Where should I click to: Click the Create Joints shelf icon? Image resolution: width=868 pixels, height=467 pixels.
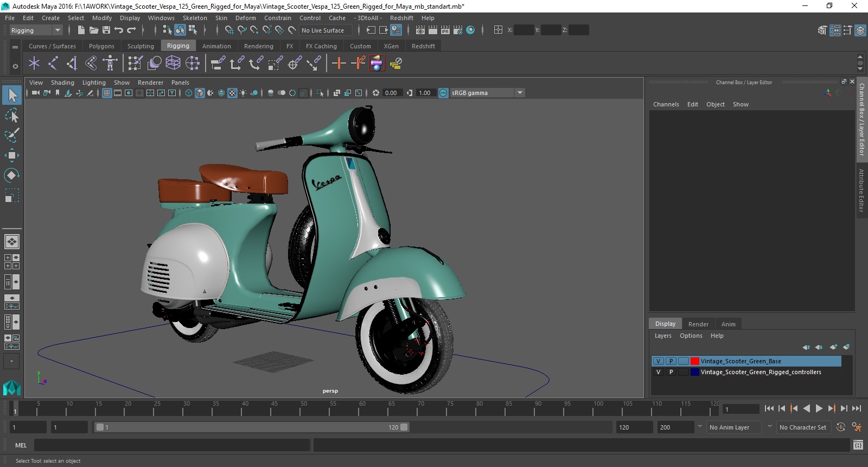pos(53,64)
